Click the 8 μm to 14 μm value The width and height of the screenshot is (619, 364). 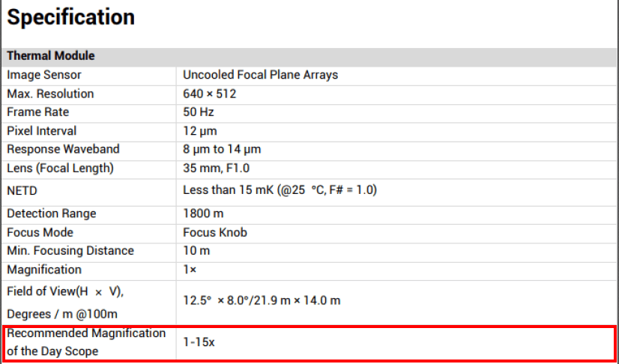click(x=222, y=149)
